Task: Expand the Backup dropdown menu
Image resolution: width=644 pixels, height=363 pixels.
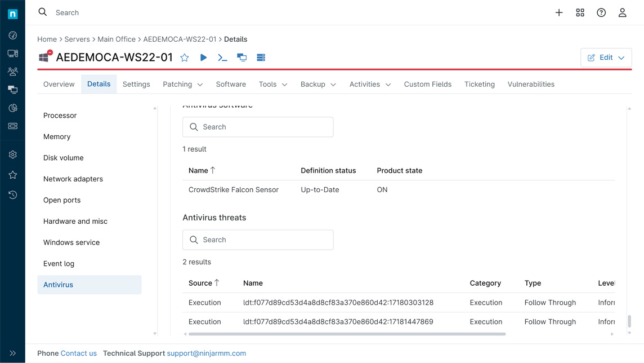Action: tap(318, 85)
